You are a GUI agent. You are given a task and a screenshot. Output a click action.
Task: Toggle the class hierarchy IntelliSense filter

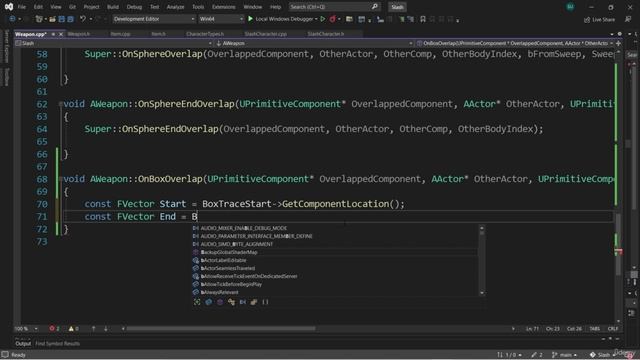231,302
